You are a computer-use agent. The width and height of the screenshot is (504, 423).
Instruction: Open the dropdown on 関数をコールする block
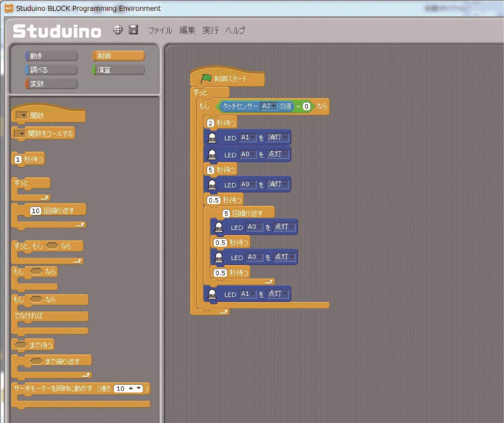20,134
